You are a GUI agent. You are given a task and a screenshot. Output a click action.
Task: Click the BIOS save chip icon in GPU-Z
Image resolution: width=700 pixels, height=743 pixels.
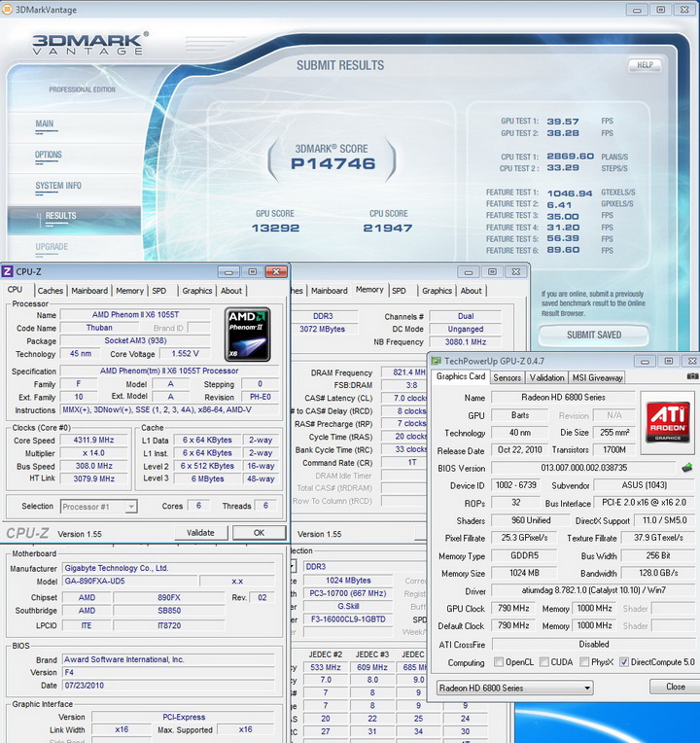pyautogui.click(x=687, y=468)
